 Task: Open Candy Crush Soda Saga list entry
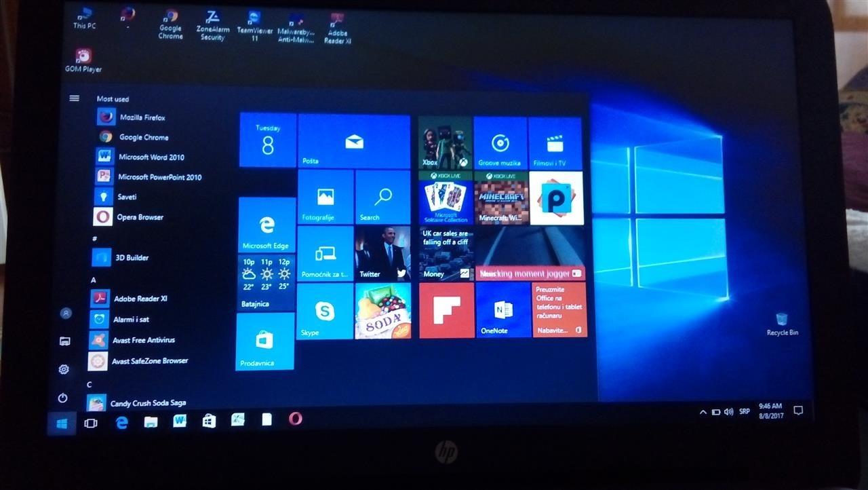[136, 403]
